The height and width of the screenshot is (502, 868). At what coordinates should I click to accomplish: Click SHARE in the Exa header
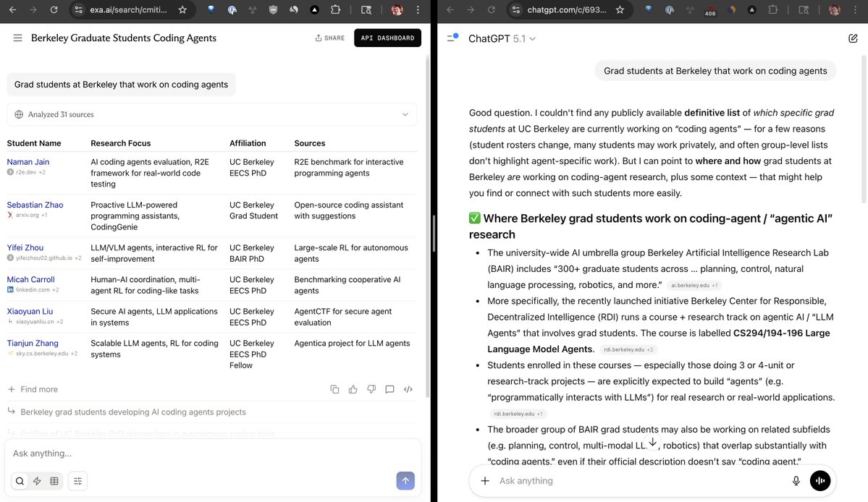pos(330,38)
